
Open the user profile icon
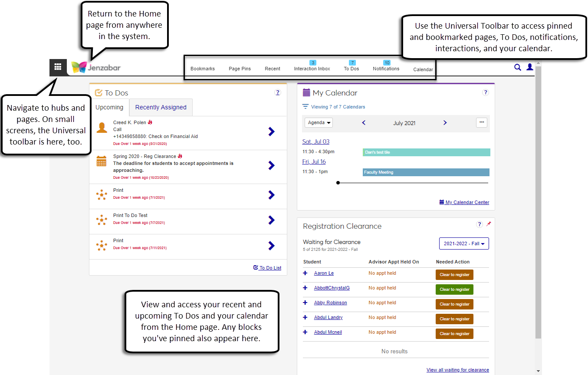point(530,67)
